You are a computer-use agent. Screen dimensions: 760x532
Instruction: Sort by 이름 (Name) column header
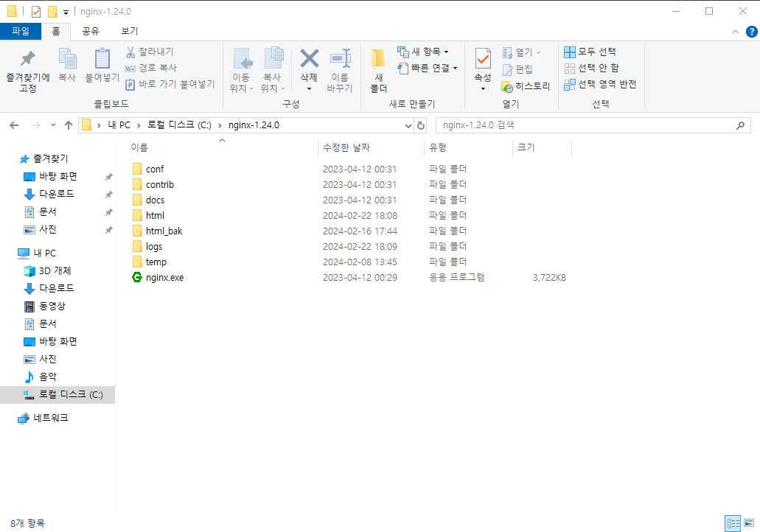[x=139, y=147]
